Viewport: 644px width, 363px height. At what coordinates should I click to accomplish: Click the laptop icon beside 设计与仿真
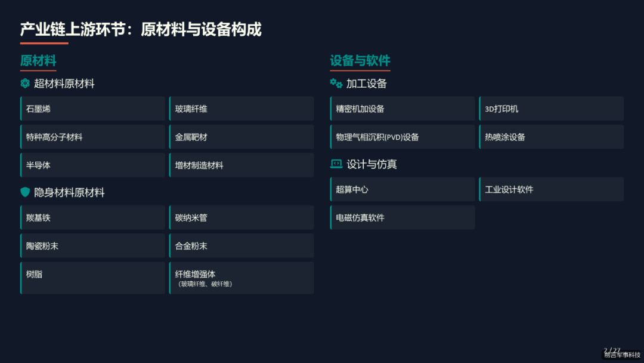point(336,164)
